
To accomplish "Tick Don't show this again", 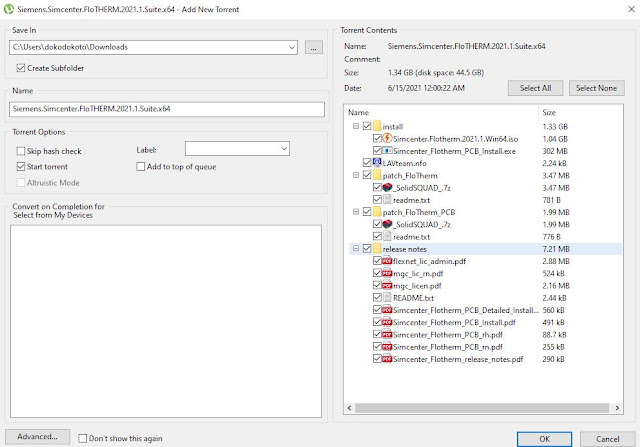I will click(x=83, y=438).
